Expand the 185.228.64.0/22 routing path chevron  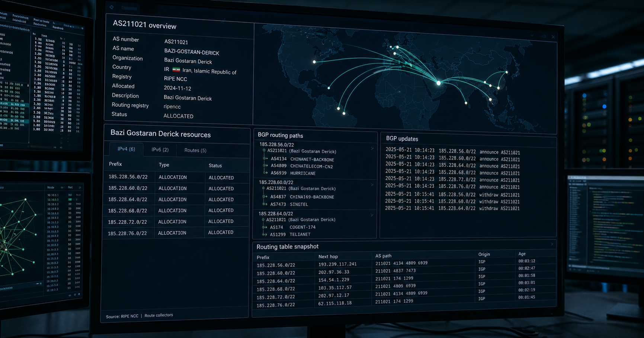click(372, 215)
